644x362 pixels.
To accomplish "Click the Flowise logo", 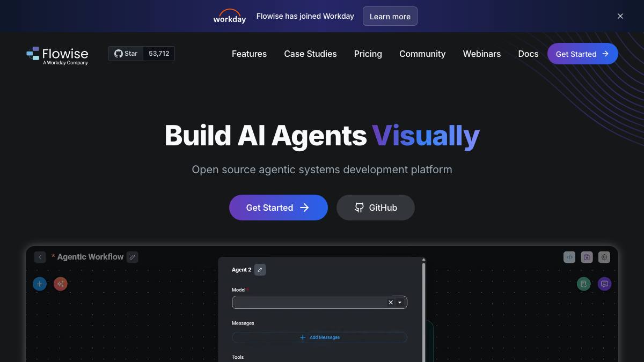I will pos(57,55).
